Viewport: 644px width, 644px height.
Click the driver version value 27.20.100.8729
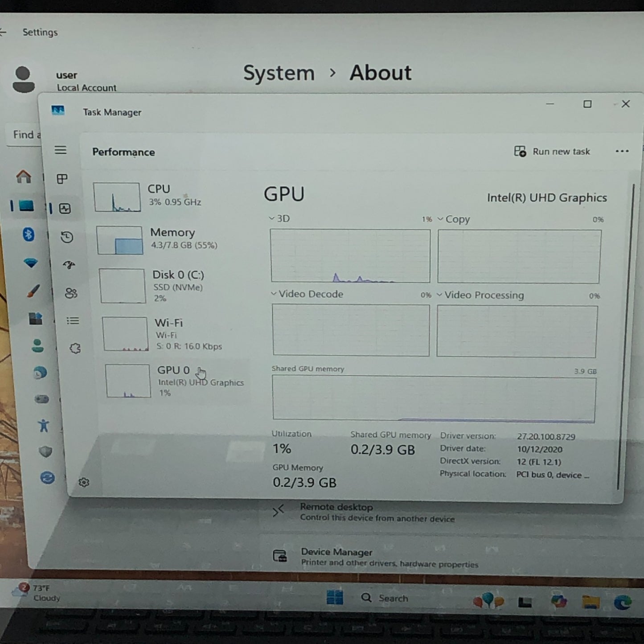point(546,437)
